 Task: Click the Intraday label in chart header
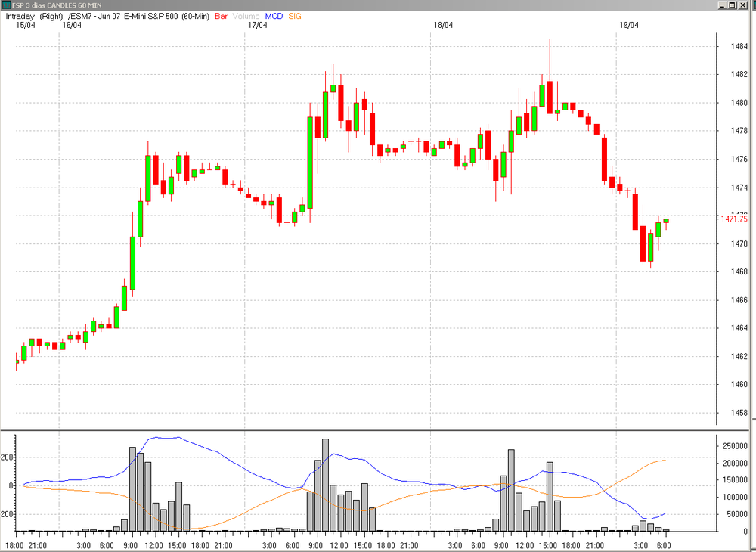(20, 17)
